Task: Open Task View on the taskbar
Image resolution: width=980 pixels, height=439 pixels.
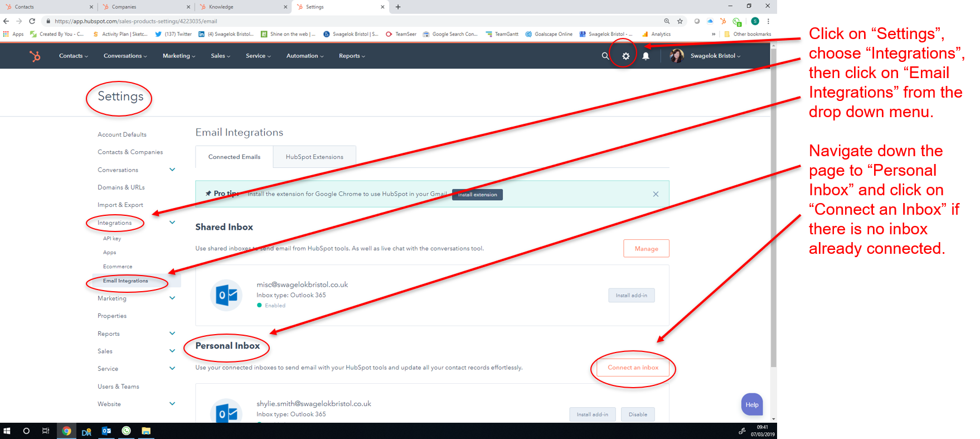Action: (x=46, y=431)
